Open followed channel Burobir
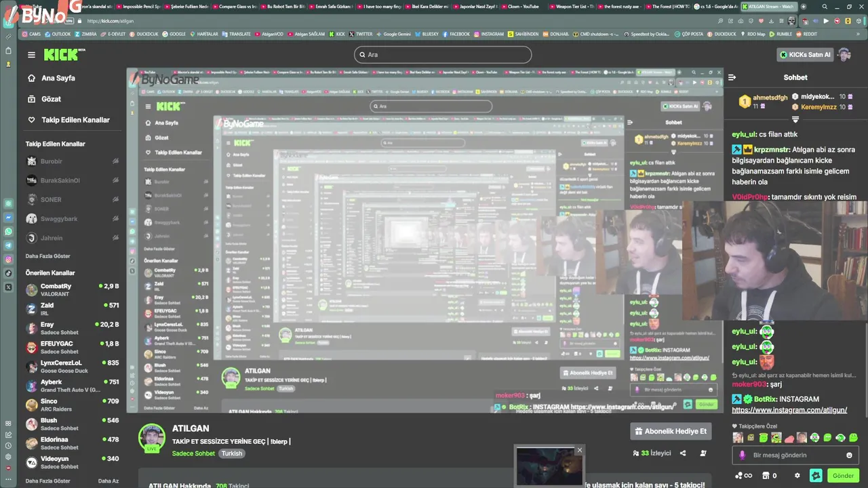This screenshot has width=868, height=488. pos(72,161)
